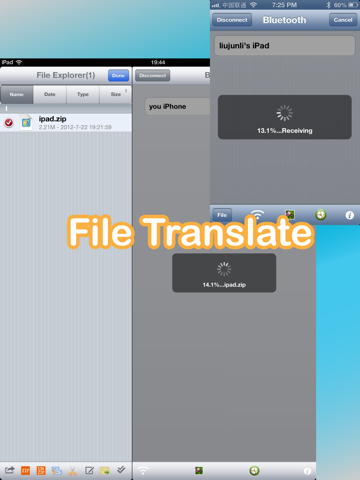Select the scissors cut icon
This screenshot has width=360, height=480.
(73, 471)
